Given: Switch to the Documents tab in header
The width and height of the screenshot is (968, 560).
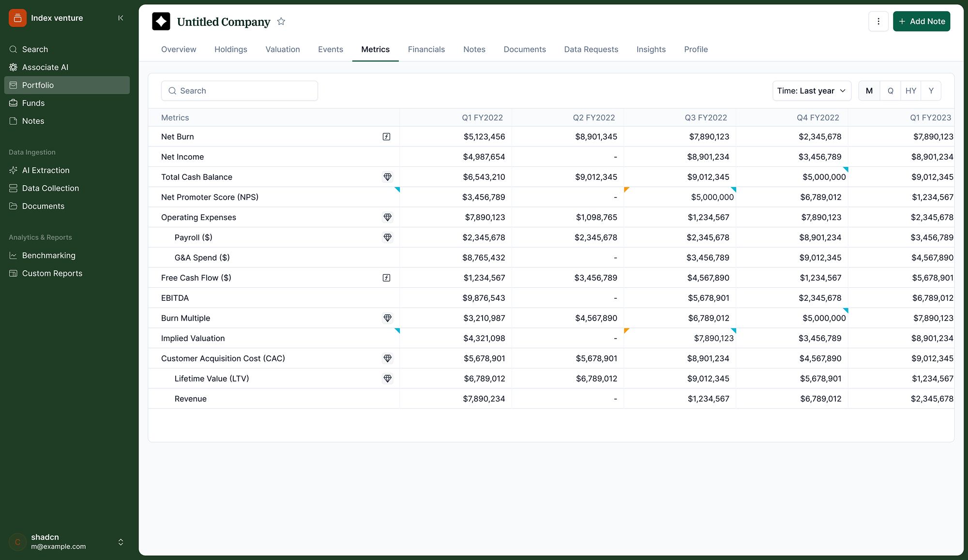Looking at the screenshot, I should (x=525, y=49).
